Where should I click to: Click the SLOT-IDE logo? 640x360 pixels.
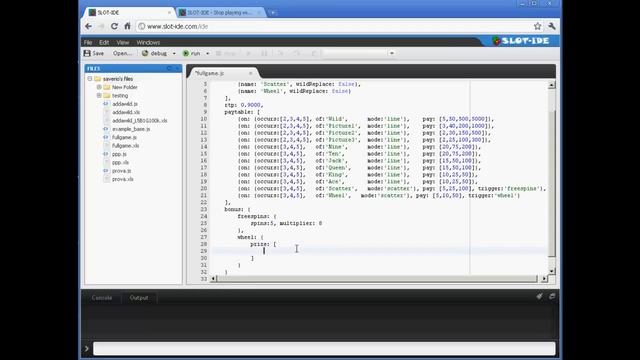coord(521,41)
